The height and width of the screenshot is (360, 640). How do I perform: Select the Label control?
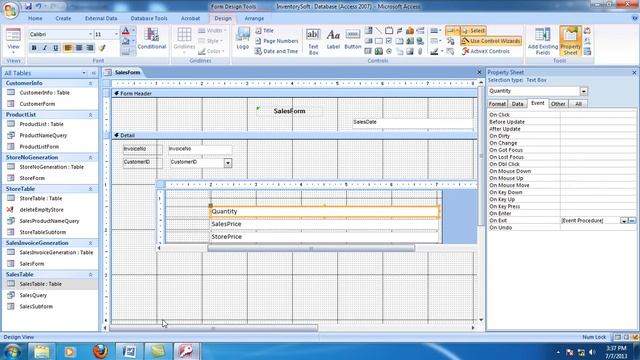pyautogui.click(x=333, y=39)
